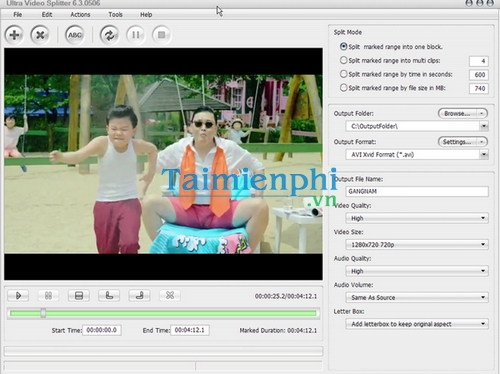Click the Start Time field

pyautogui.click(x=102, y=330)
